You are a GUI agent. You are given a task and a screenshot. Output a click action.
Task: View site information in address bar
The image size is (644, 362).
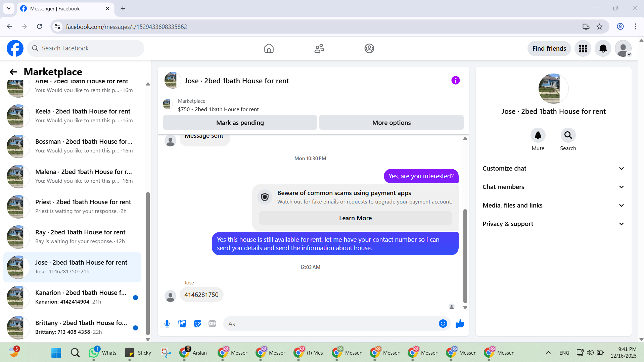58,27
